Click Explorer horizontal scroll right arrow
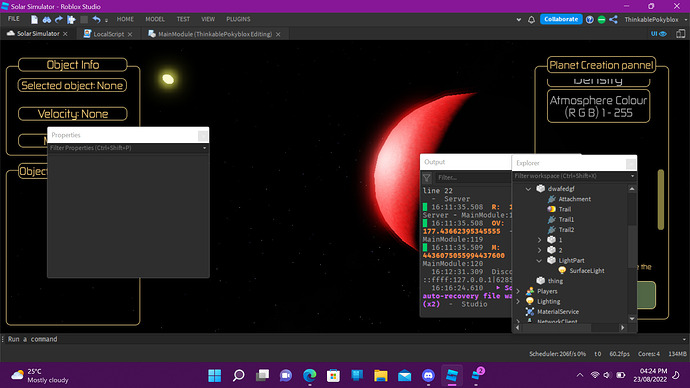 622,328
